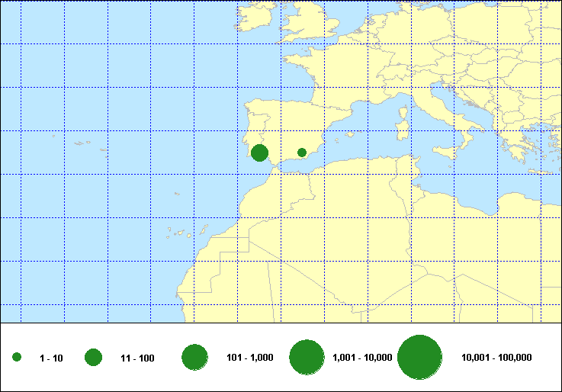The width and height of the screenshot is (562, 392).
Task: Select the legend circle for 11 - 100
Action: click(94, 358)
